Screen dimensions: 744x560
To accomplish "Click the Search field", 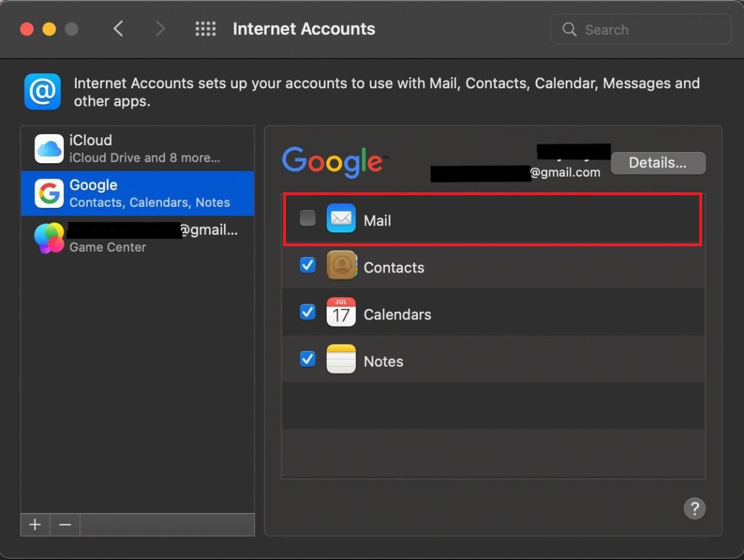I will [641, 30].
